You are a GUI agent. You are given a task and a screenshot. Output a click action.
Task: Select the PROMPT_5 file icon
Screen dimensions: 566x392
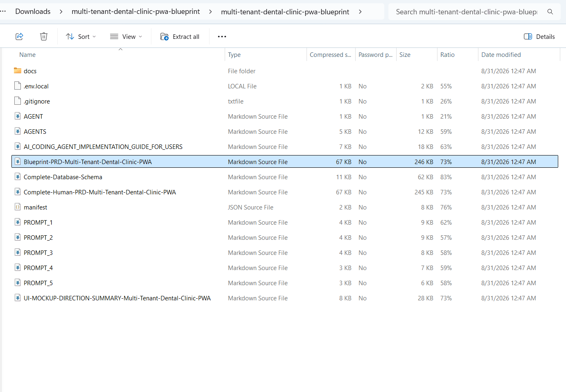(18, 283)
